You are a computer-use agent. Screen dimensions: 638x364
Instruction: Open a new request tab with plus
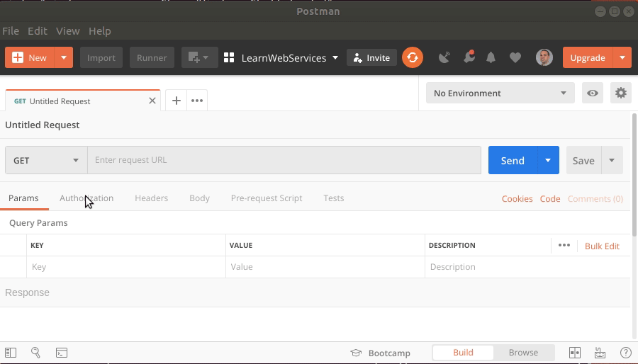pyautogui.click(x=177, y=101)
